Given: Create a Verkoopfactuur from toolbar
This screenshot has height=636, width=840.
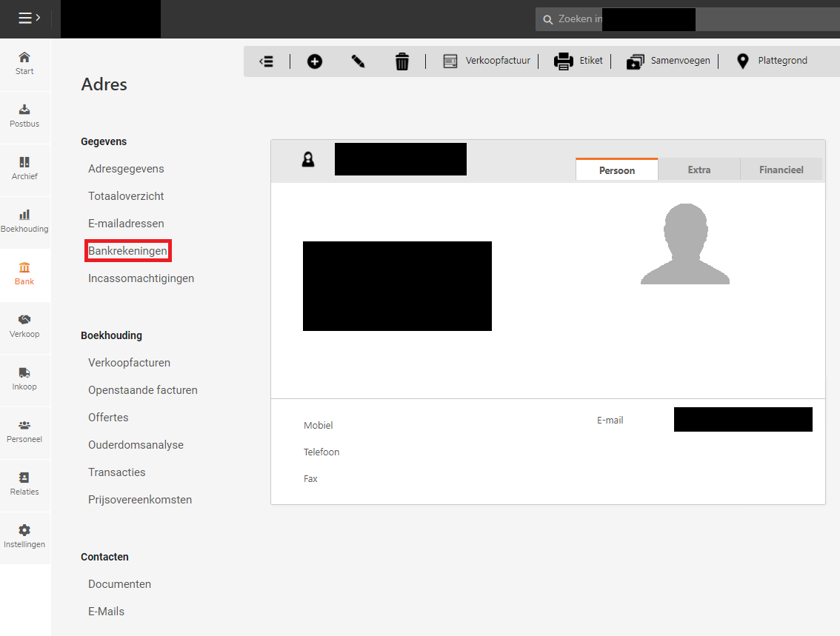Looking at the screenshot, I should [x=487, y=61].
